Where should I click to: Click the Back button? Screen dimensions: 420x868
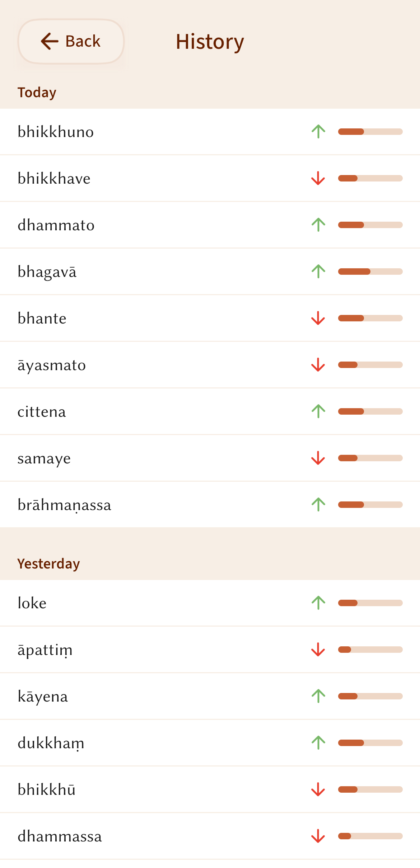point(71,42)
